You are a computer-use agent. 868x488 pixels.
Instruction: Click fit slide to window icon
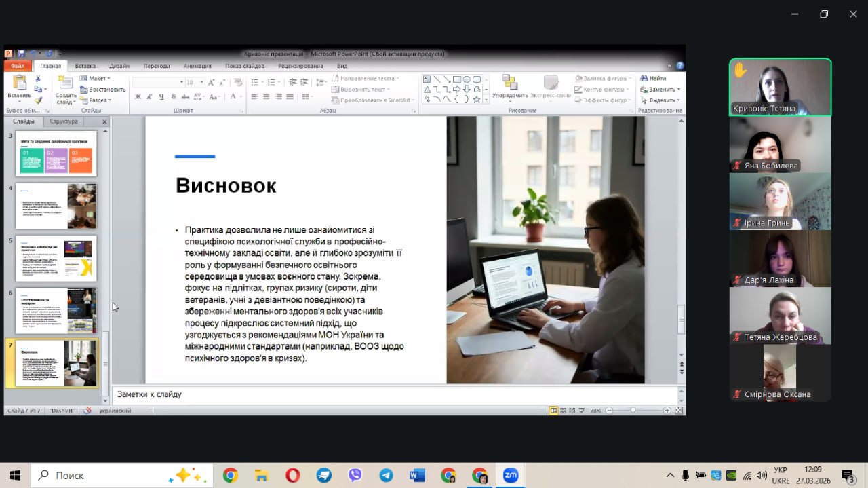coord(678,411)
